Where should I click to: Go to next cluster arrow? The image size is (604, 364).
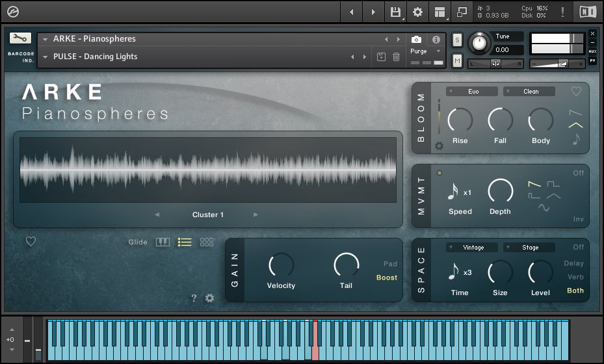click(x=256, y=214)
